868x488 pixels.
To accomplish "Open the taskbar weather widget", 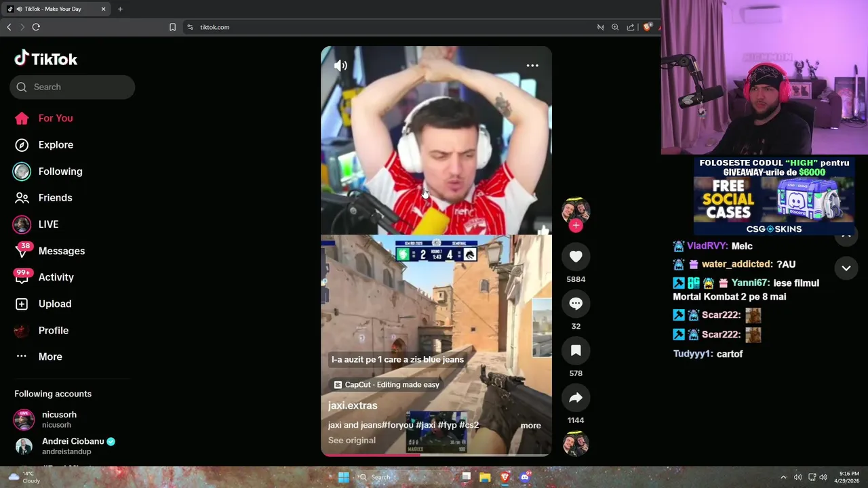I will [24, 477].
